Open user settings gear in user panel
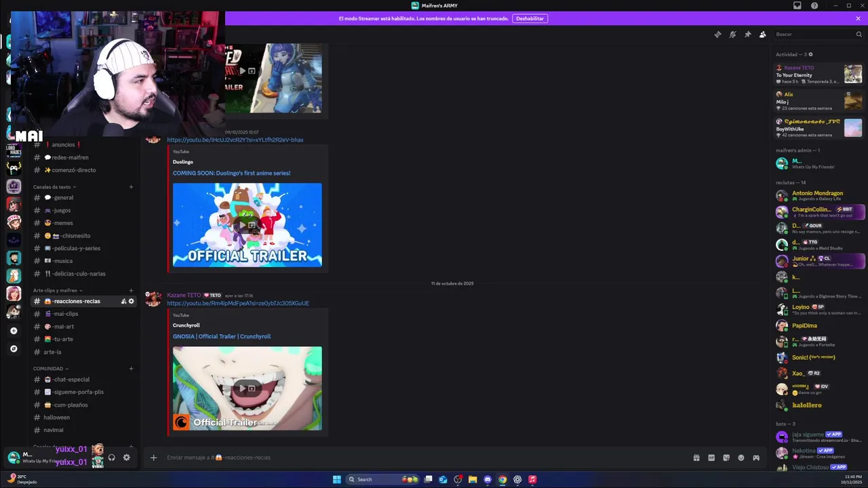Screen dimensions: 868x488 click(126, 457)
